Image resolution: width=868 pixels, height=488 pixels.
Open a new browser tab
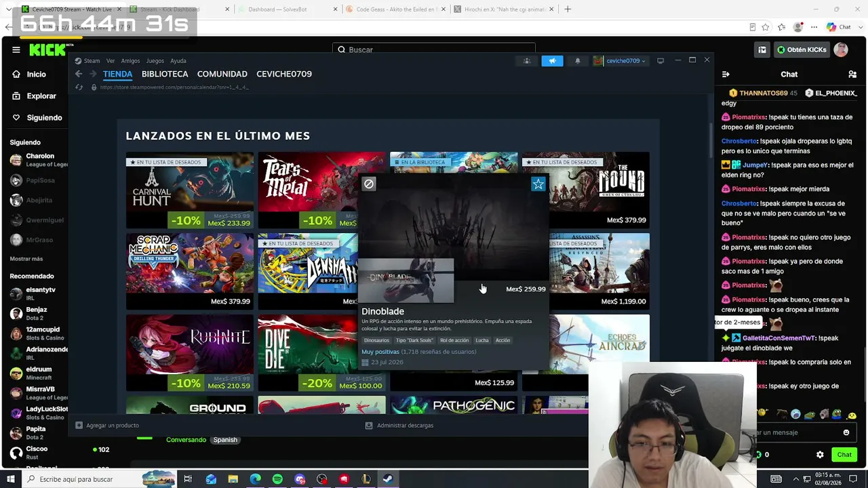pyautogui.click(x=568, y=9)
